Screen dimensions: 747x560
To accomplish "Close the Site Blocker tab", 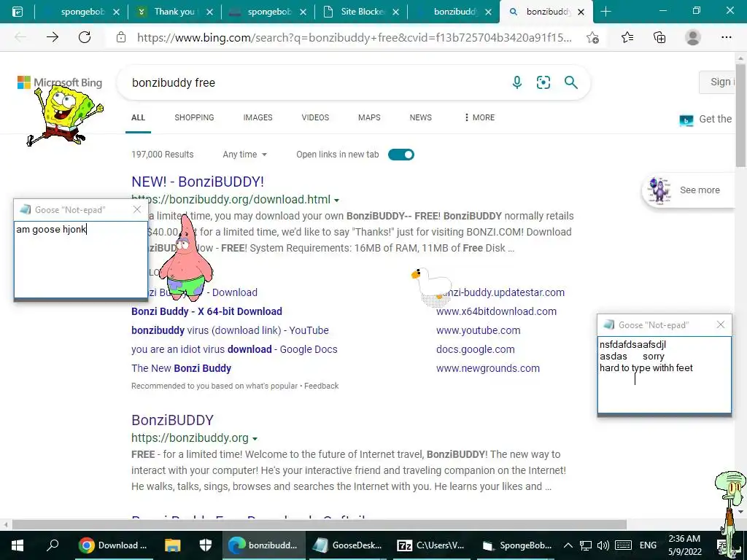I will pos(396,12).
